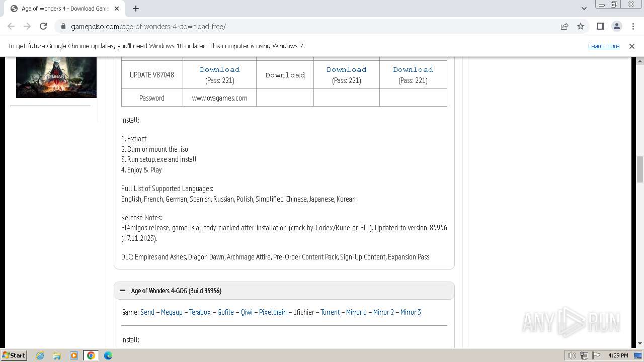Open Chrome profile avatar
This screenshot has height=362, width=644.
point(616,26)
